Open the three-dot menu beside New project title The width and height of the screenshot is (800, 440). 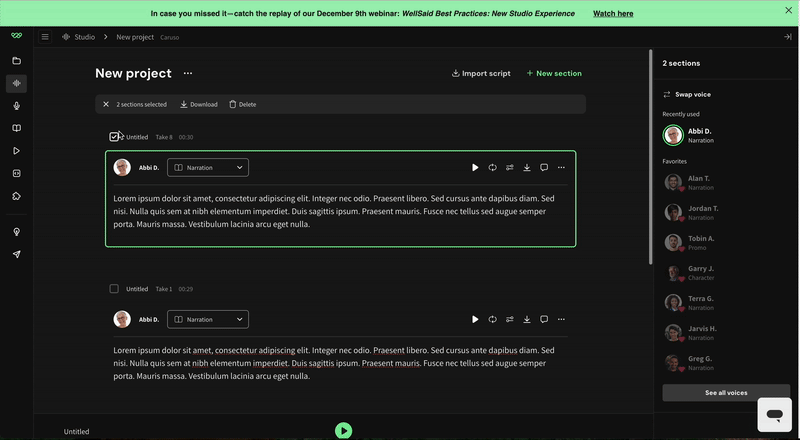tap(187, 73)
